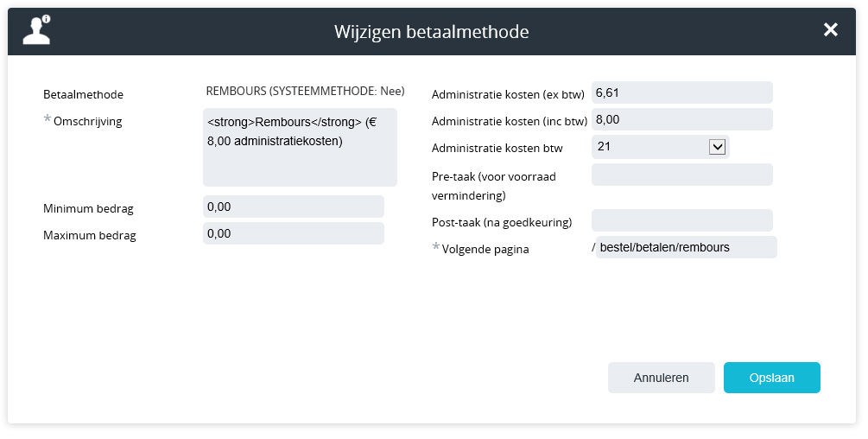Open the Administratie kosten btw dropdown
This screenshot has width=868, height=439.
coord(661,147)
